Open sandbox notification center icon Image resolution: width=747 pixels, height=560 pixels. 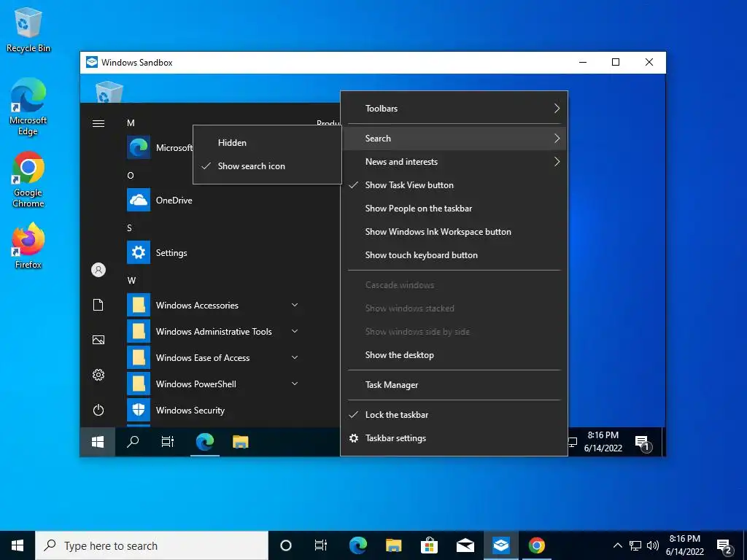(x=643, y=443)
